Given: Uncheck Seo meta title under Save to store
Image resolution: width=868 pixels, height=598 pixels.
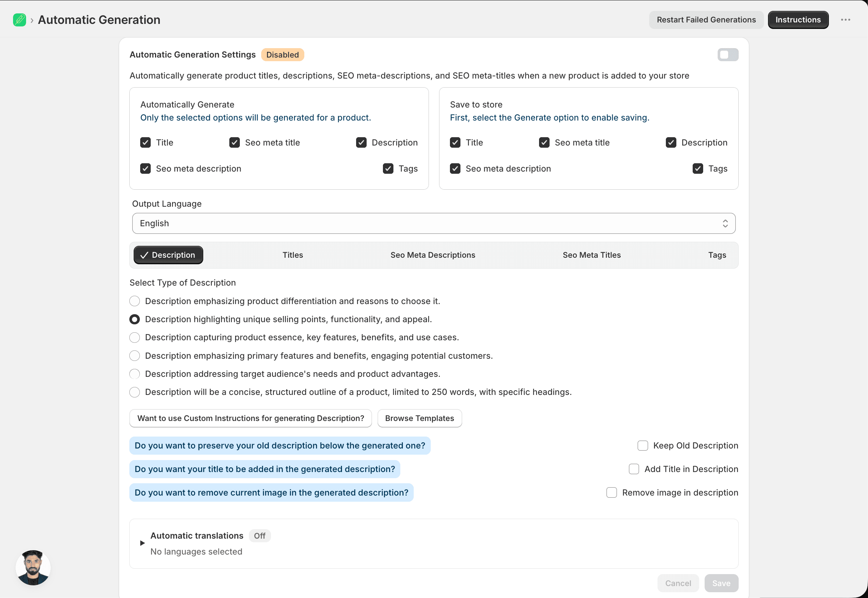Looking at the screenshot, I should 544,142.
